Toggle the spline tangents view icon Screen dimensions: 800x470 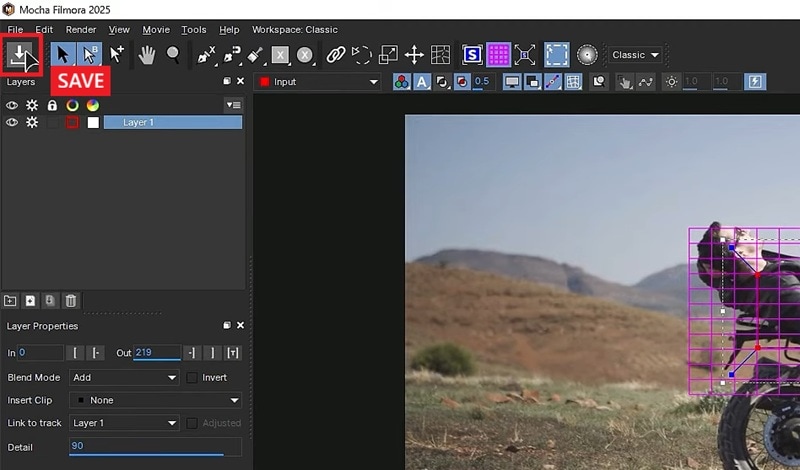[x=553, y=82]
